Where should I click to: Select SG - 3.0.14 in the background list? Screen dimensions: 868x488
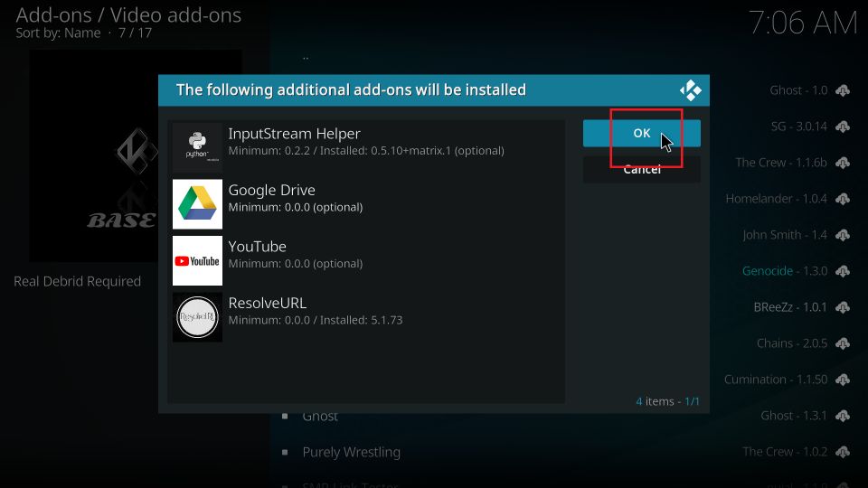click(798, 127)
